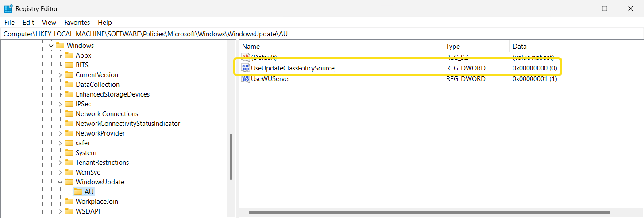Collapse the Windows key node
The image size is (644, 218).
51,46
